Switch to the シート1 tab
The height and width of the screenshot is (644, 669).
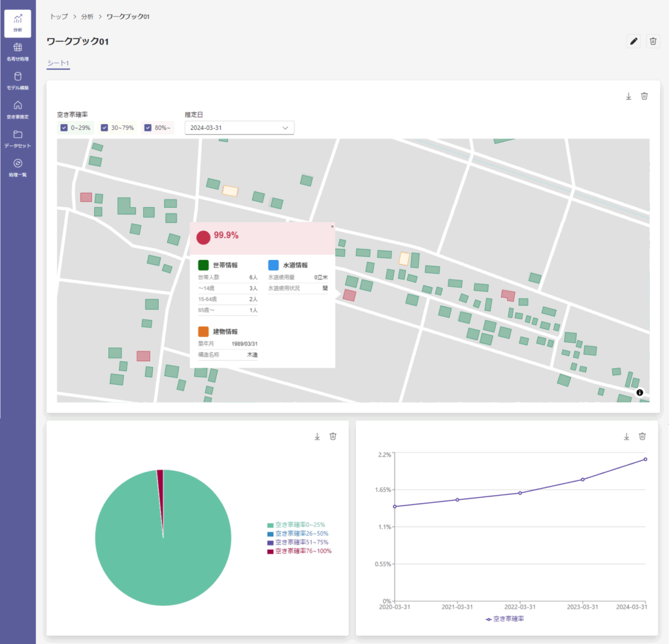click(58, 63)
